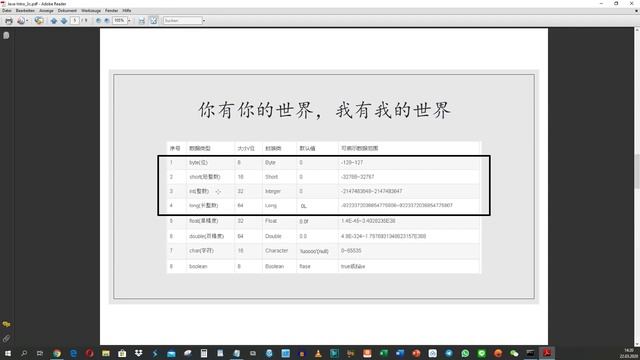Viewport: 640px width, 360px height.
Task: Open the Datei menu
Action: pyautogui.click(x=7, y=11)
